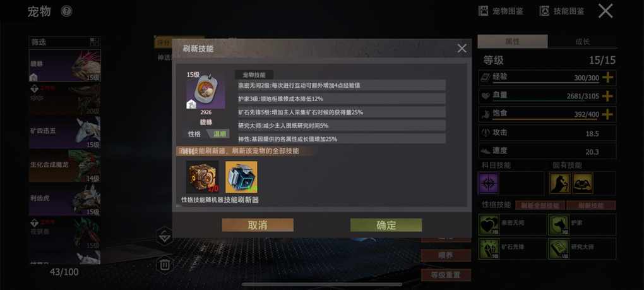Select 生化合成魔龙 pet in list
This screenshot has width=644, height=290.
64,166
